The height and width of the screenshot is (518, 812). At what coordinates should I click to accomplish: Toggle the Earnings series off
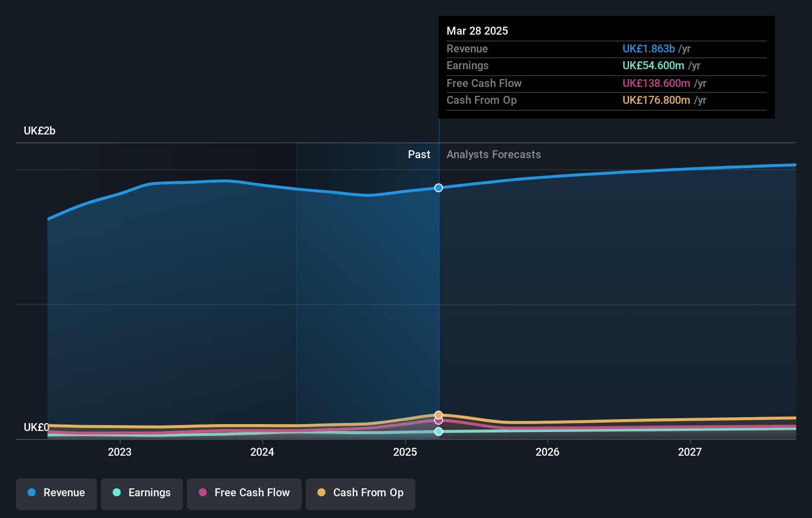(x=142, y=493)
